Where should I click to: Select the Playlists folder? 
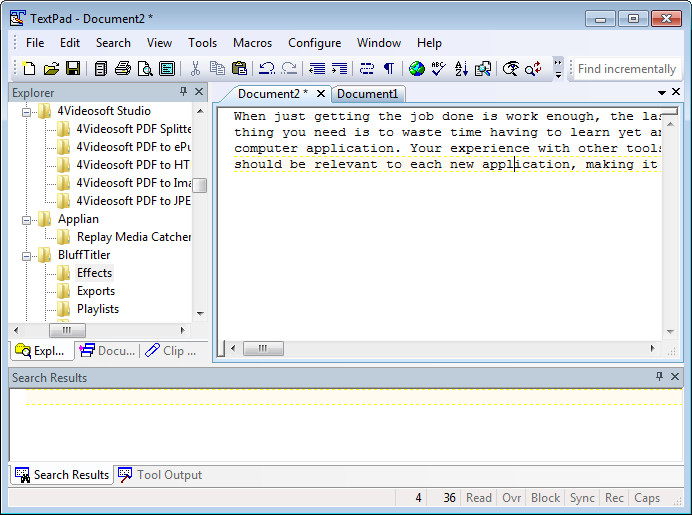coord(98,309)
